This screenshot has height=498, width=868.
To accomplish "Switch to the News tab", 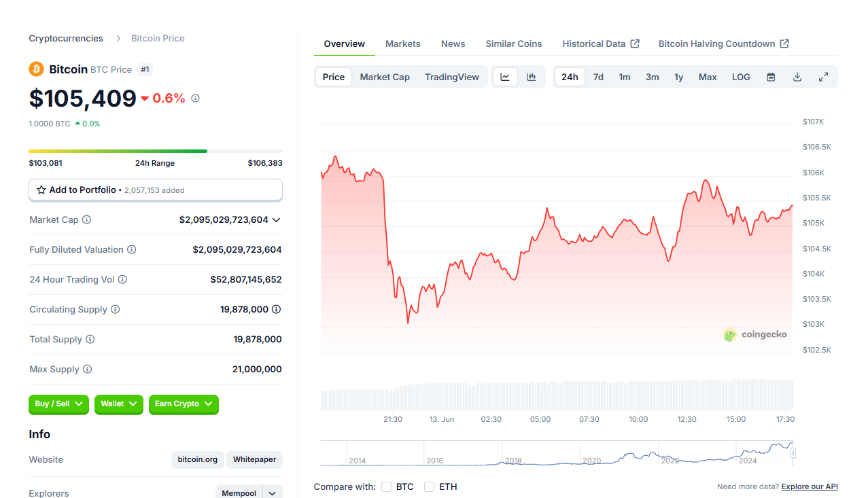I will [453, 43].
